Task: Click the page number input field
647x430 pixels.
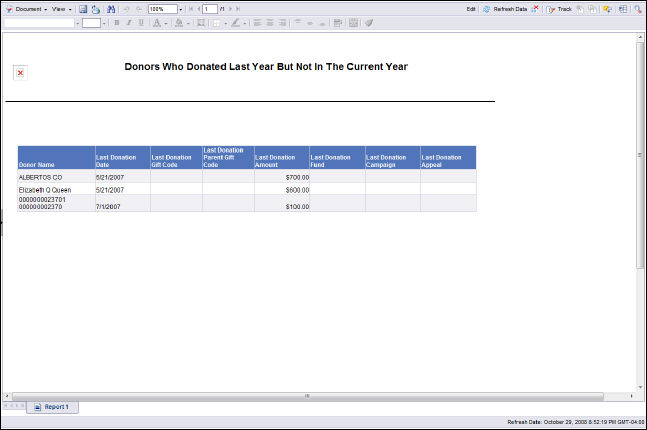Action: (210, 8)
